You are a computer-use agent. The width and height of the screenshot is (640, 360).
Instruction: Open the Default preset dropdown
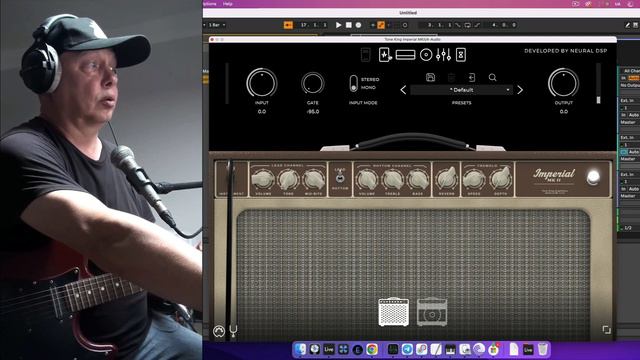click(462, 90)
